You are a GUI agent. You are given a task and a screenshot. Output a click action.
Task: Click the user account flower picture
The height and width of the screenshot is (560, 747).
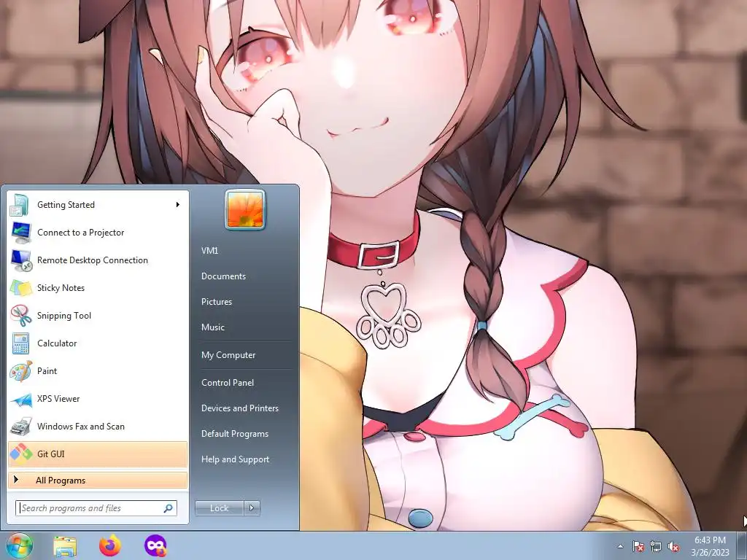pos(245,209)
